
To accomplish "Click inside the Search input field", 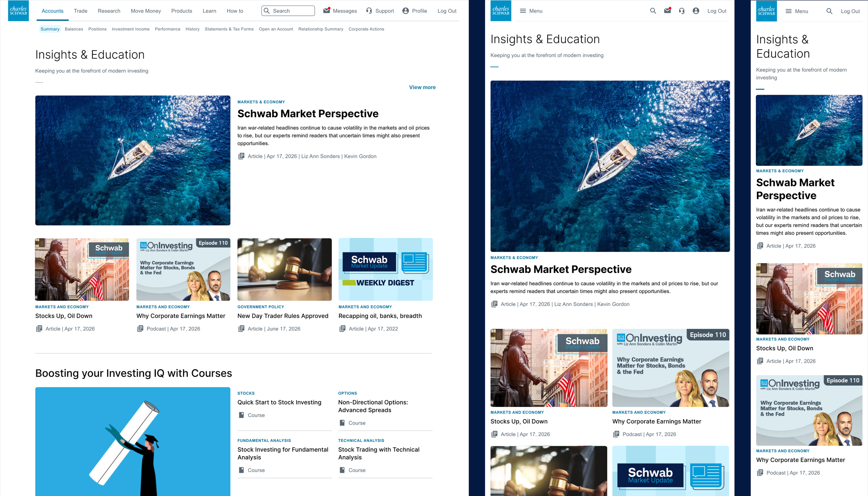I will click(292, 11).
